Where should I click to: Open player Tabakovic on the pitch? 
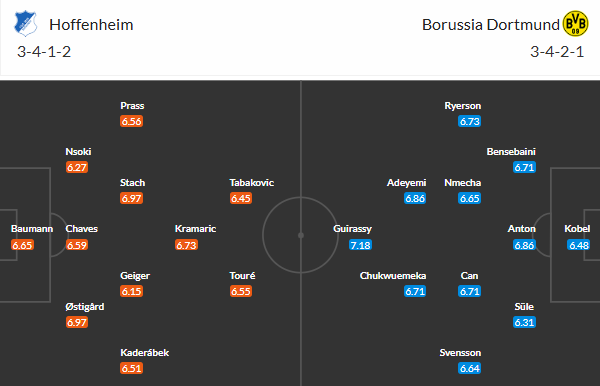click(251, 182)
